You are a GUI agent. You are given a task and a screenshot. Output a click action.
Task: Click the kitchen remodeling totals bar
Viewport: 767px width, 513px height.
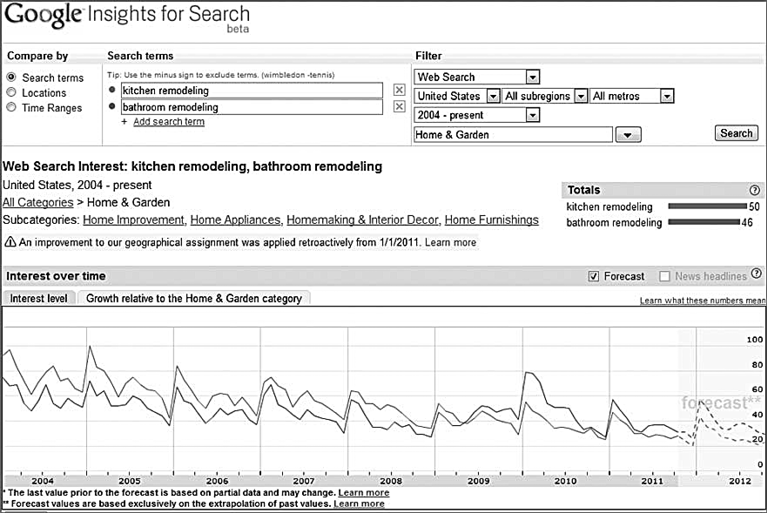coord(707,206)
